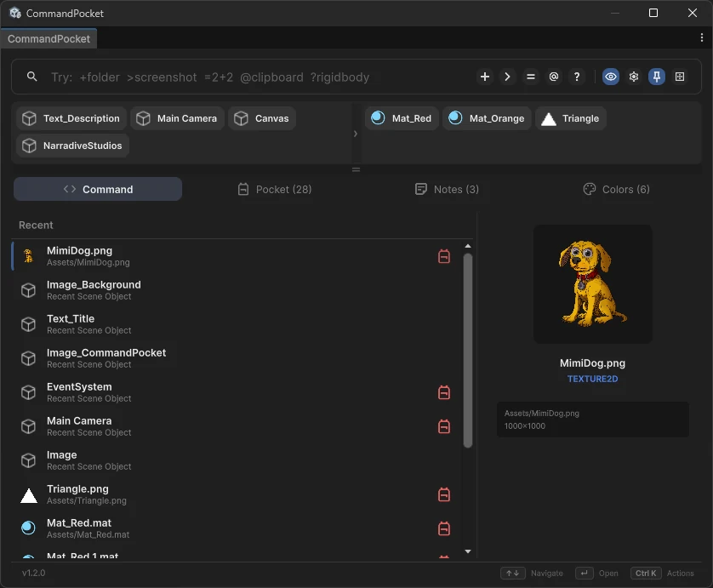Toggle the pin window button
The height and width of the screenshot is (588, 713).
pyautogui.click(x=657, y=77)
